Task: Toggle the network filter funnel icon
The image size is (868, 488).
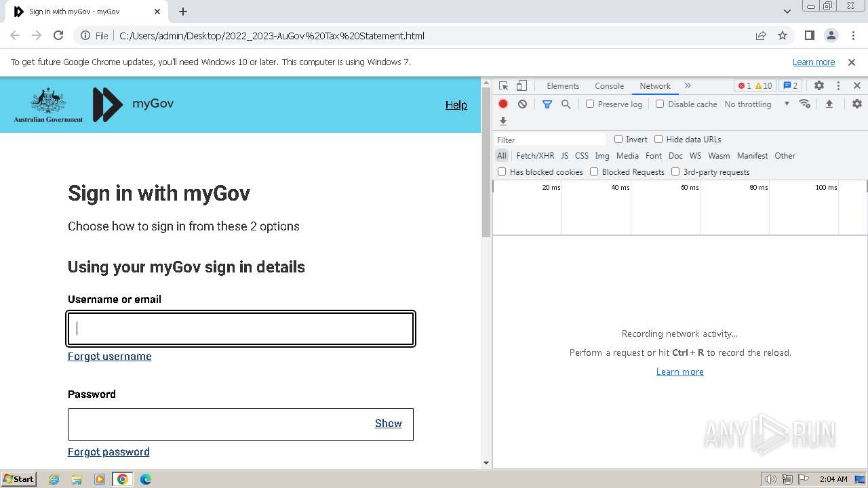Action: (547, 104)
